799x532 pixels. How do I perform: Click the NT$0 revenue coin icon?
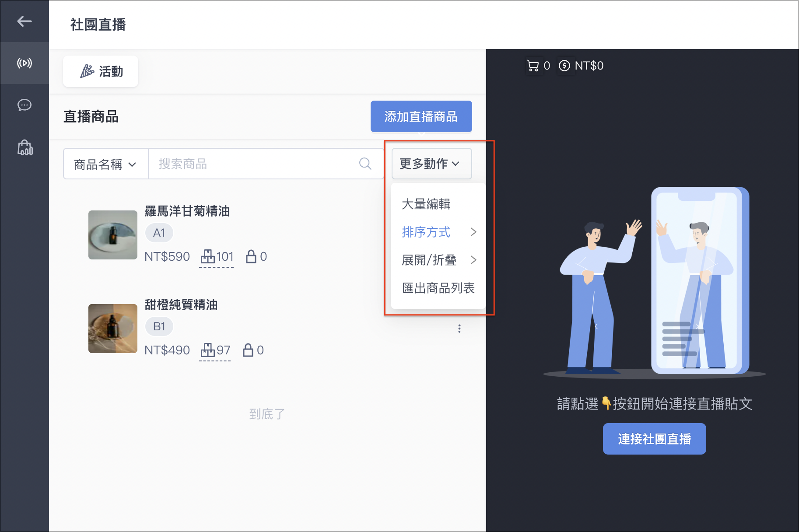point(564,66)
